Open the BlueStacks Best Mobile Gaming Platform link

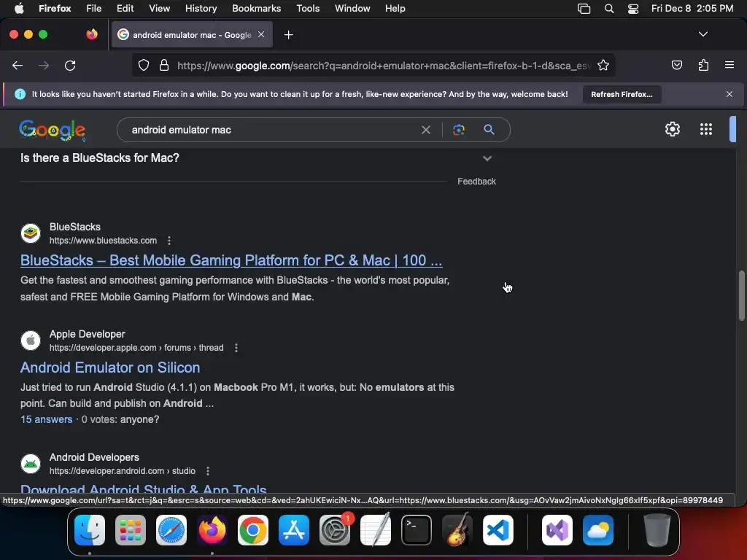pyautogui.click(x=231, y=260)
